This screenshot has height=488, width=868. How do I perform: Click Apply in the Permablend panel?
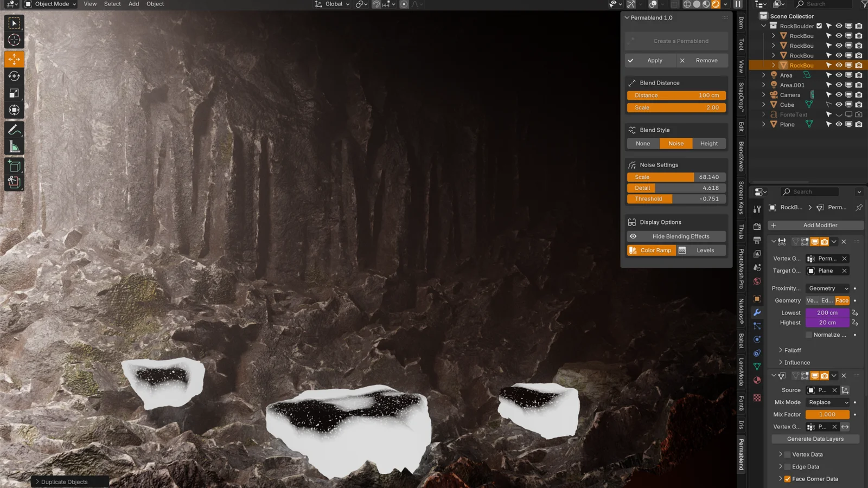(650, 60)
